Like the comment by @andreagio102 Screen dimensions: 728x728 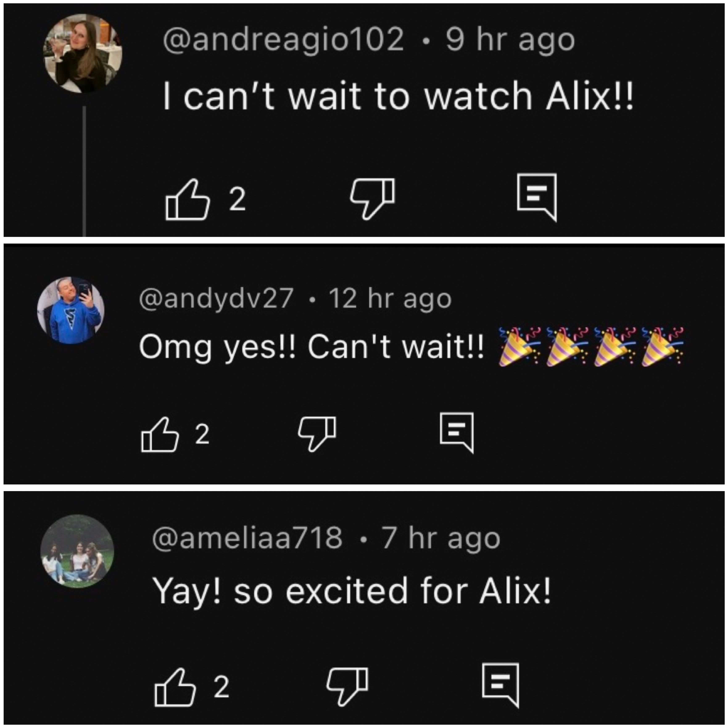coord(187,199)
